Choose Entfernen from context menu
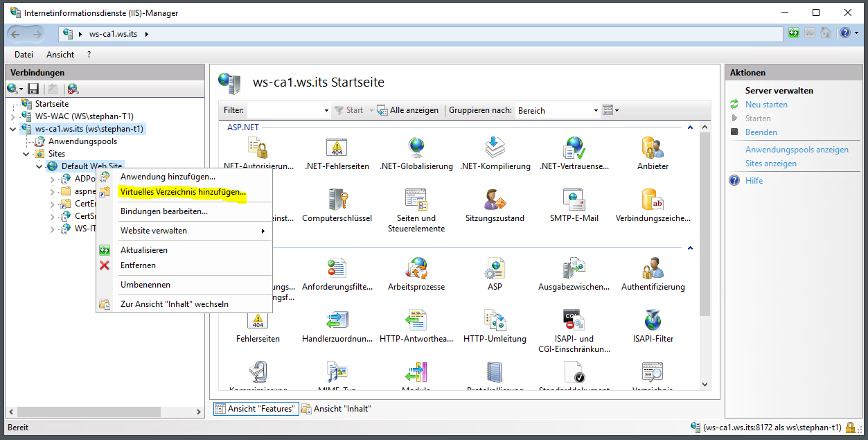 (184, 265)
